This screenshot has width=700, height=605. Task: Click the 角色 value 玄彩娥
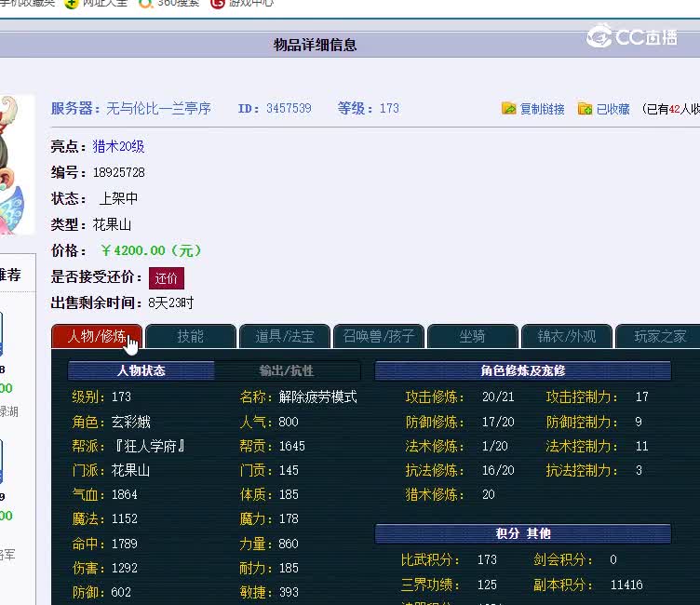coord(131,422)
